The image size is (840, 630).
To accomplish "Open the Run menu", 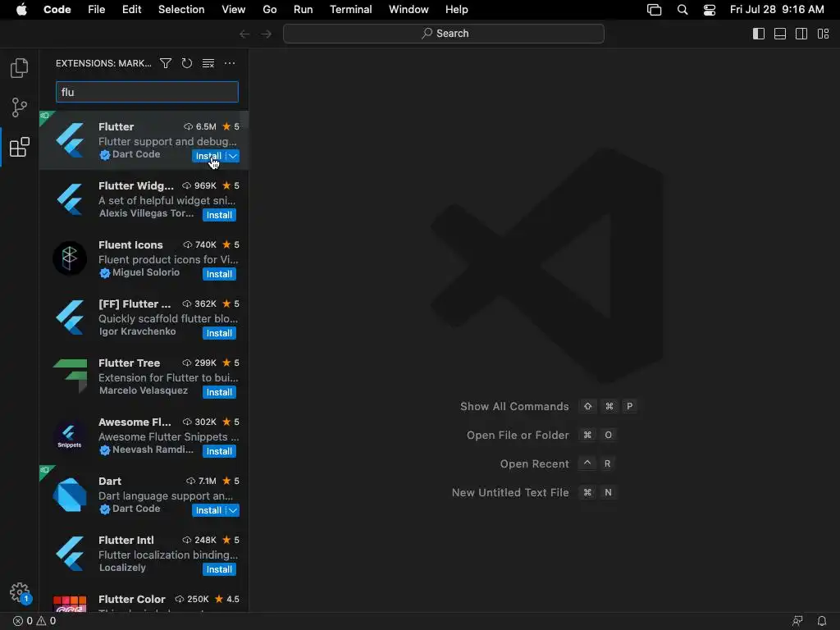I will coord(304,10).
